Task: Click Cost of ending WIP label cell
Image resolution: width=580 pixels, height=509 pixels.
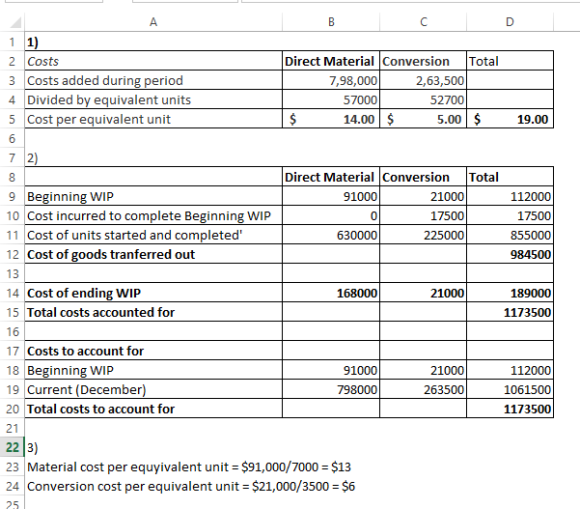Action: (154, 293)
